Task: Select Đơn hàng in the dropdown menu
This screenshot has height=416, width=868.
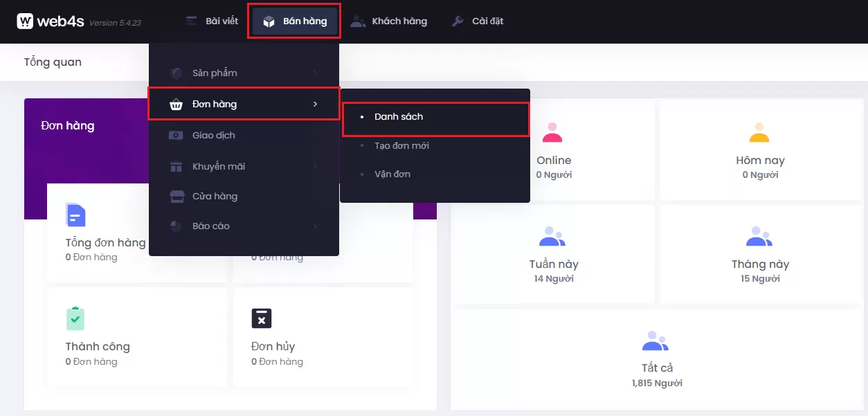Action: (215, 104)
